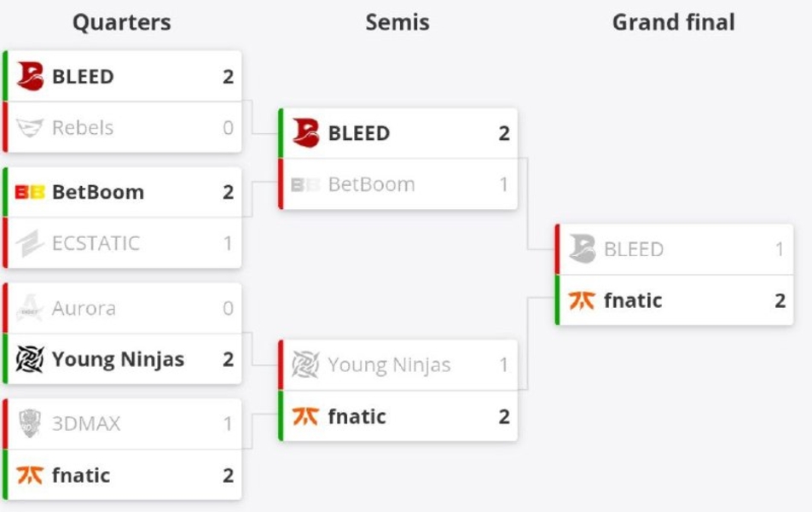Open BLEED team name in grand final
The image size is (812, 512).
pyautogui.click(x=633, y=250)
